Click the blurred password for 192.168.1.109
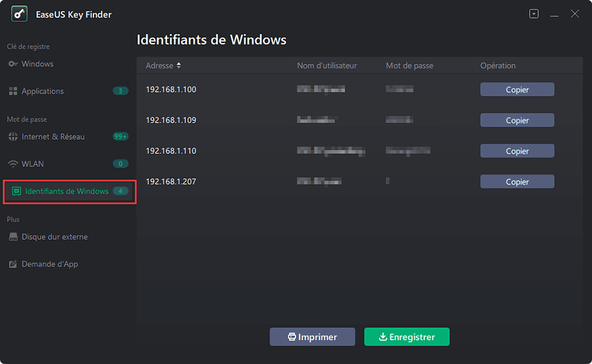This screenshot has width=592, height=364. coord(400,120)
